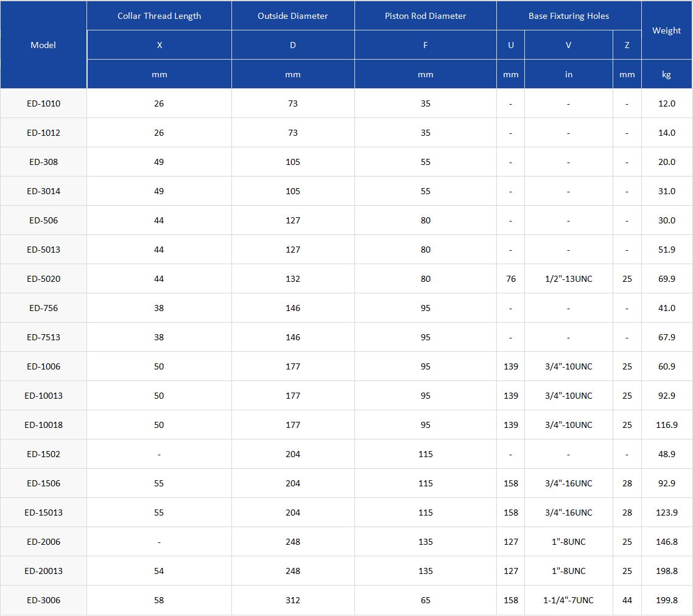Click the Model column header
This screenshot has width=693, height=616.
click(x=43, y=44)
